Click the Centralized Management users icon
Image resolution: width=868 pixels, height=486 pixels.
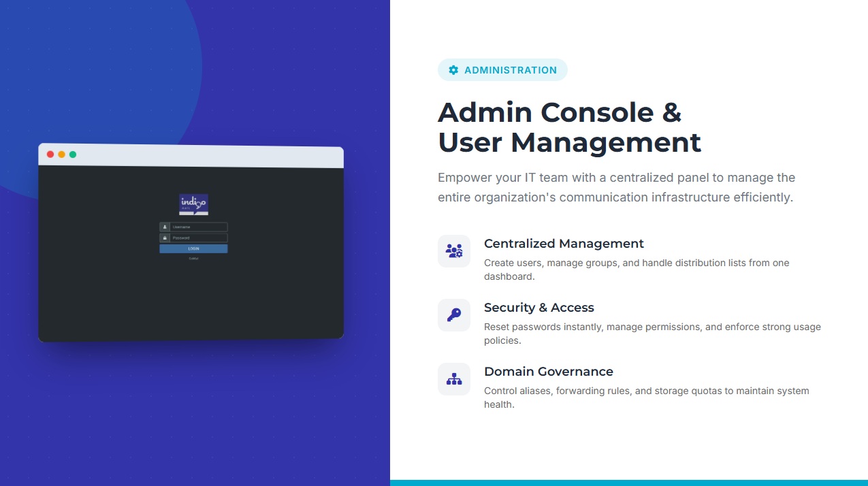454,251
